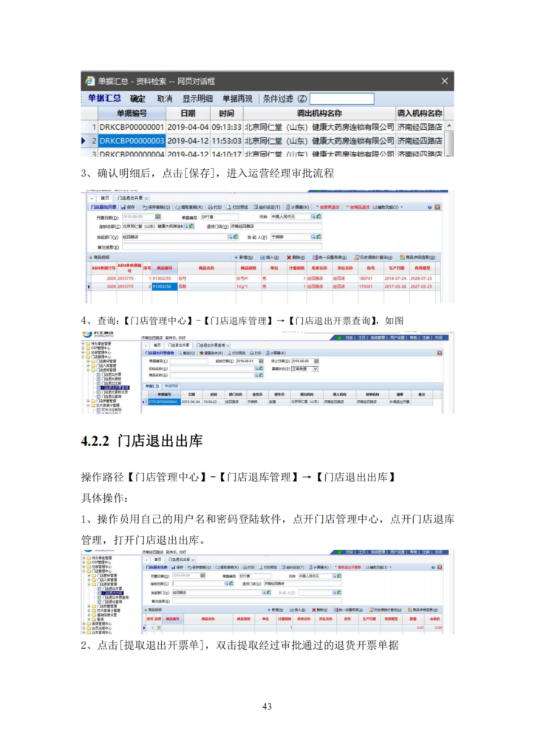
Task: Click 打印预览 in 门店退出开票 toolbar
Action: click(x=236, y=207)
